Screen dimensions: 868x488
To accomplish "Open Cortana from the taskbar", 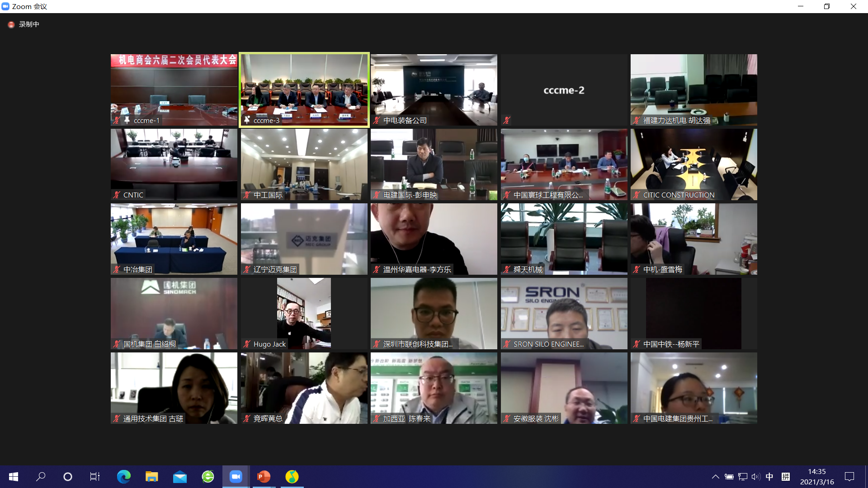I will coord(68,477).
